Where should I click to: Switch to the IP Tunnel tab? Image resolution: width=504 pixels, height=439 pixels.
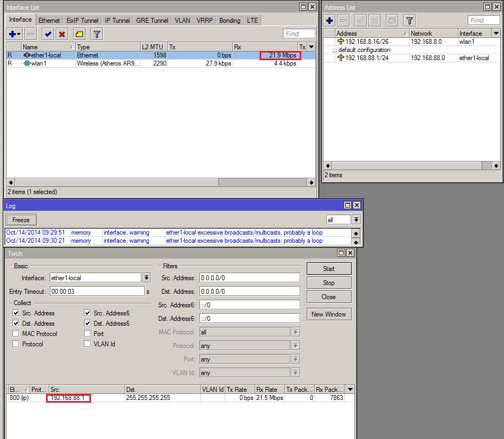point(117,21)
